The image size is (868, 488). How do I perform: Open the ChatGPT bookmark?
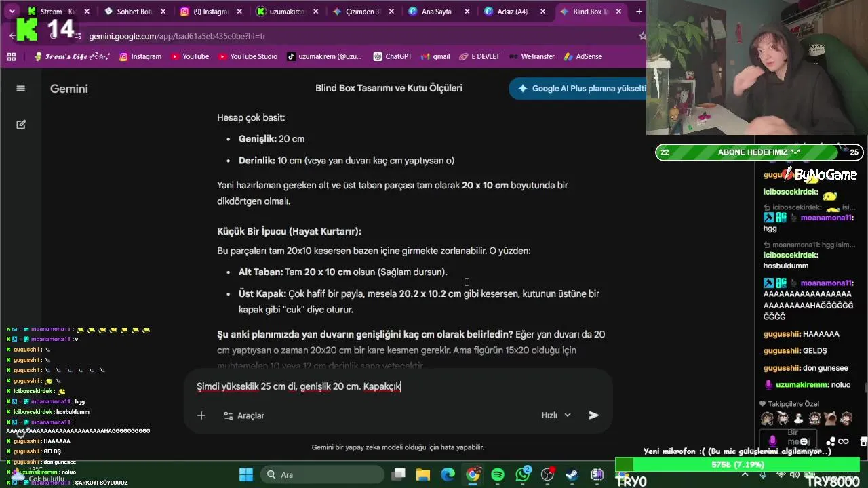click(x=392, y=57)
